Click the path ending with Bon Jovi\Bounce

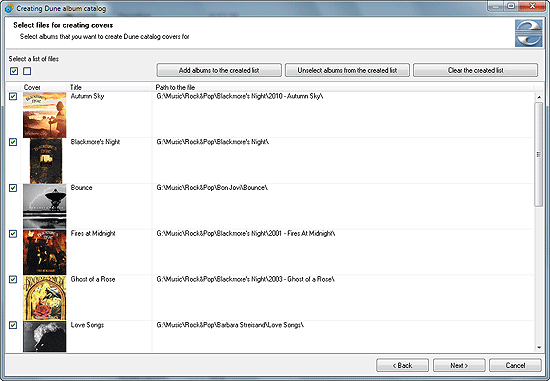[212, 188]
